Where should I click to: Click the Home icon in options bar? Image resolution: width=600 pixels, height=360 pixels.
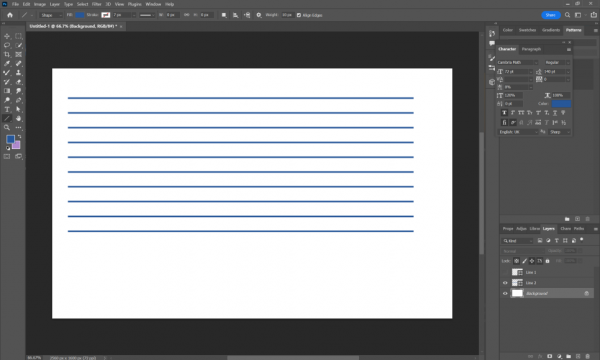[10, 15]
